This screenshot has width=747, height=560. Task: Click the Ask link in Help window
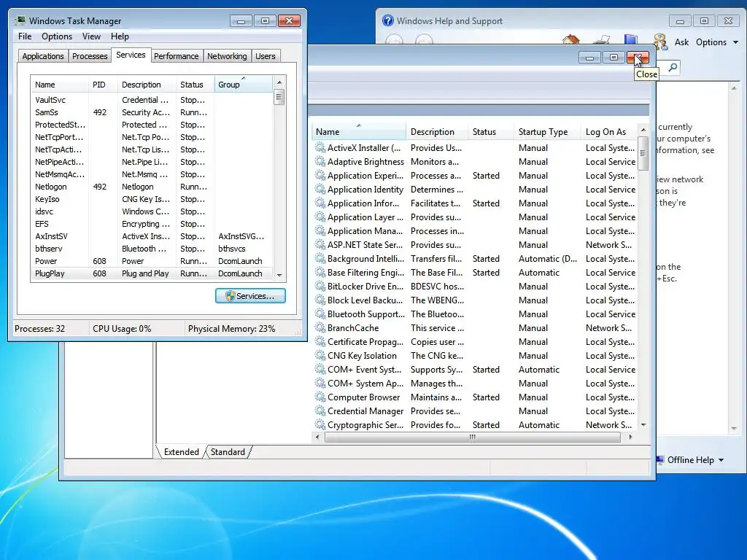click(x=681, y=42)
